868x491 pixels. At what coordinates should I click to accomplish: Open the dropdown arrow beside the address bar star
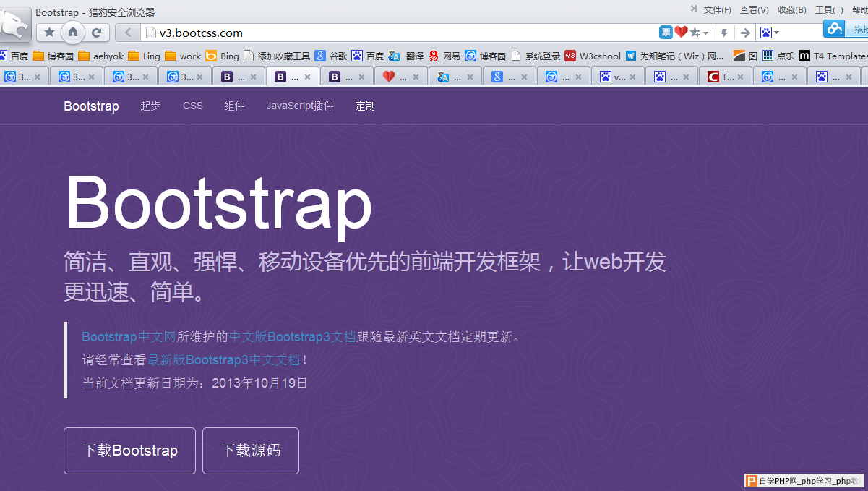click(x=705, y=33)
